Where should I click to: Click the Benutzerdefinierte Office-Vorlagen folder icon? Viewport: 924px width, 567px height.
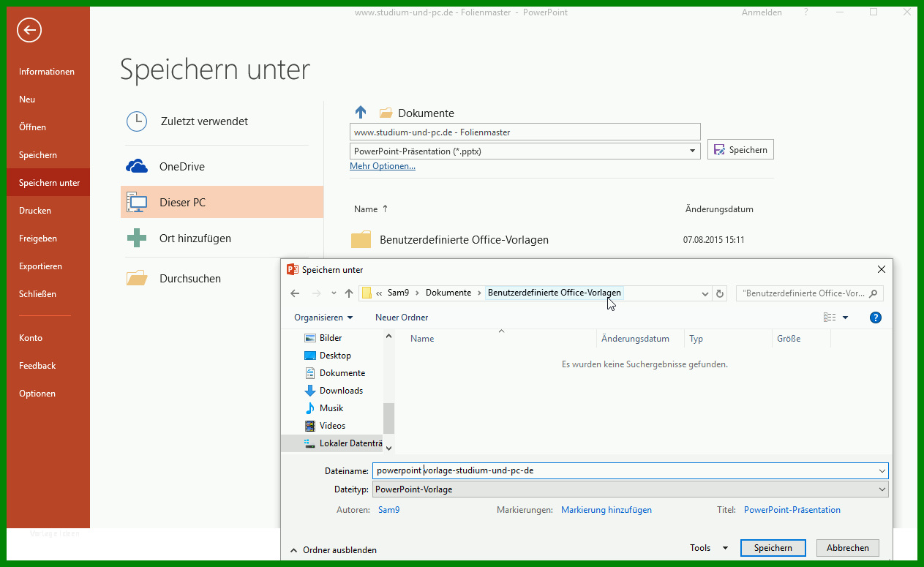(x=361, y=239)
